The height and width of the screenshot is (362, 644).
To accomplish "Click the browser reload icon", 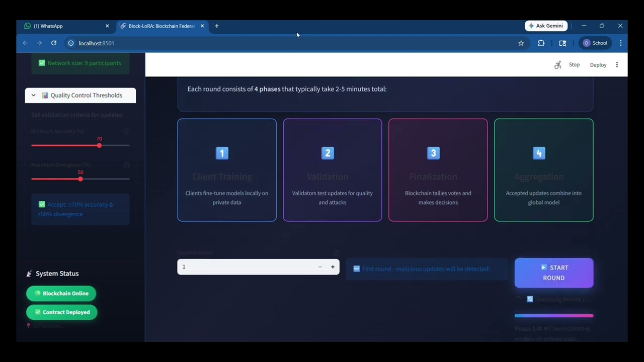I will tap(54, 43).
